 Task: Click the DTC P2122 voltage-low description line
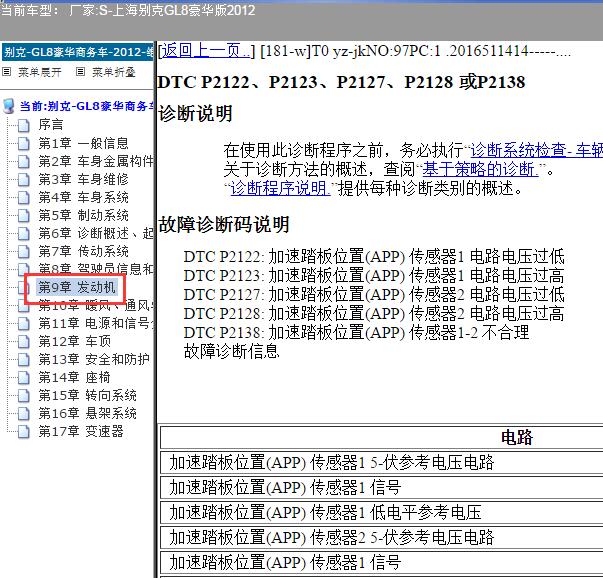tap(374, 257)
